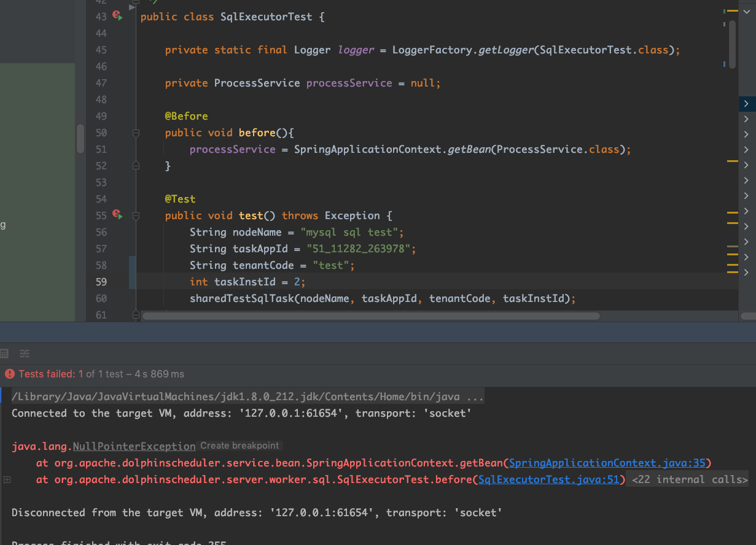
Task: Click the string "mysql sql test"
Action: point(349,232)
